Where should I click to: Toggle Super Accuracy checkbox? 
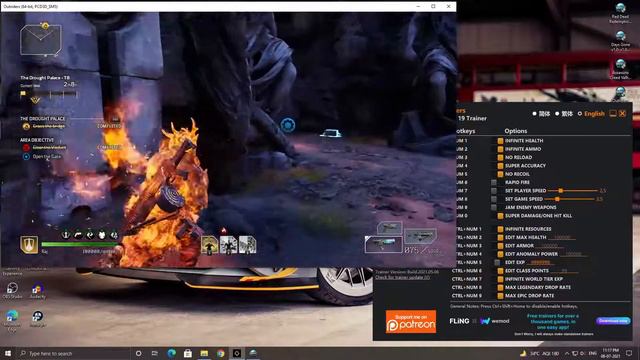click(500, 166)
